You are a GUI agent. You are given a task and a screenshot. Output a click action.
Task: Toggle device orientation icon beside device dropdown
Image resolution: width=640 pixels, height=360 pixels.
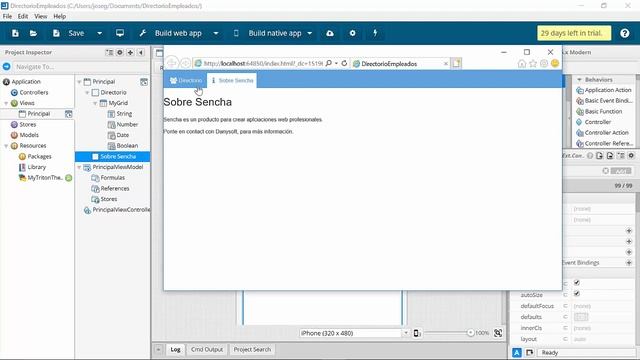point(416,333)
